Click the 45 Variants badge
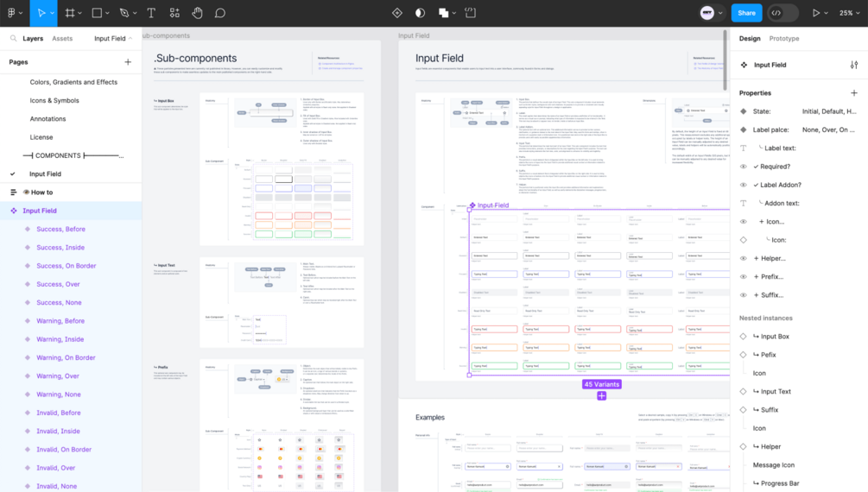This screenshot has width=868, height=492. (602, 384)
